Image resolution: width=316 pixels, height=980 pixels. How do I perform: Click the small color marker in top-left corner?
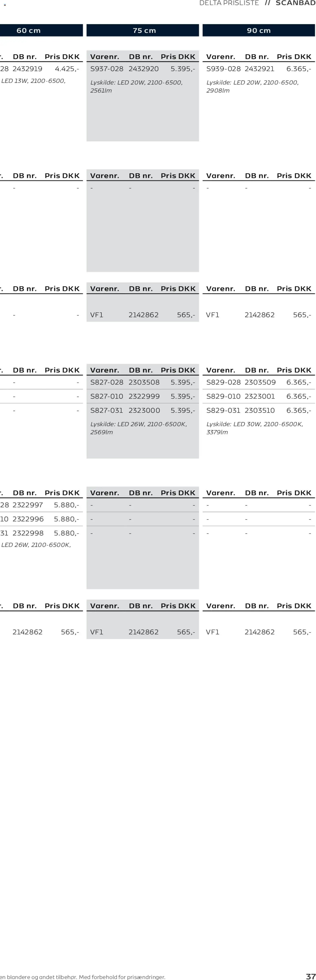point(4,5)
